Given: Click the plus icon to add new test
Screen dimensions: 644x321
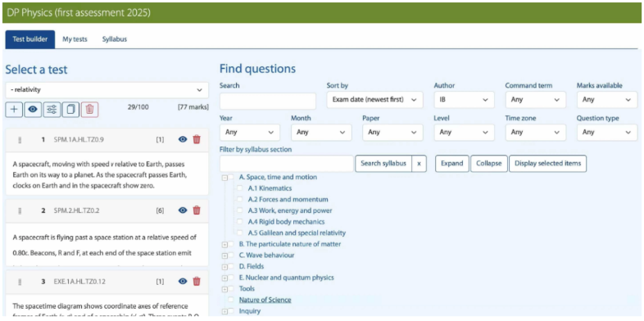Looking at the screenshot, I should [14, 110].
